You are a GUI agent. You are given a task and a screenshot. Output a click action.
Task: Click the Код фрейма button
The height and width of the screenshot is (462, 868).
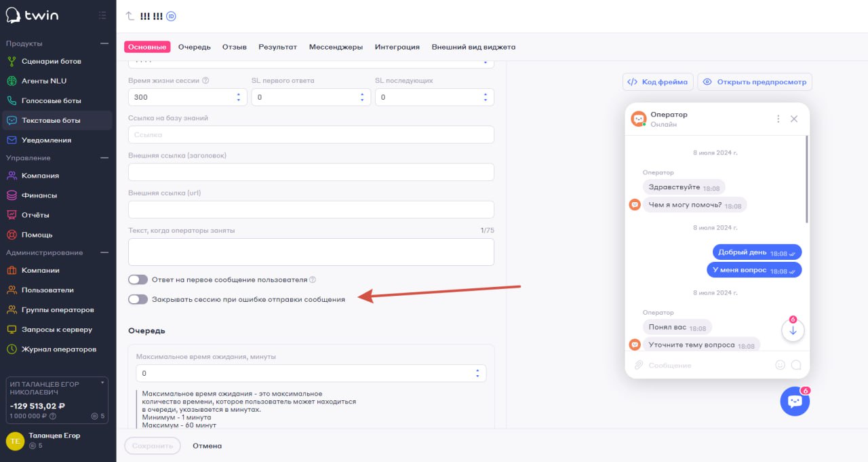[x=658, y=81]
